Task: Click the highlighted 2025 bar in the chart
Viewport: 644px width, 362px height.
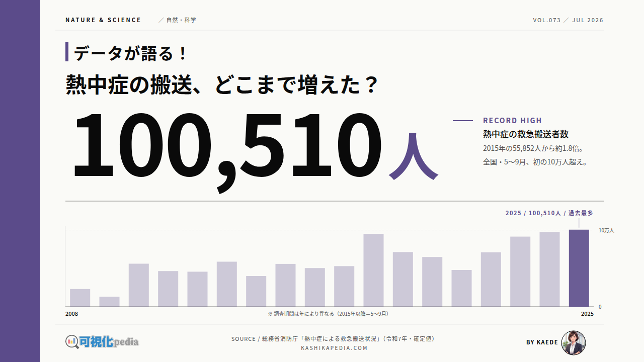Action: (x=579, y=268)
